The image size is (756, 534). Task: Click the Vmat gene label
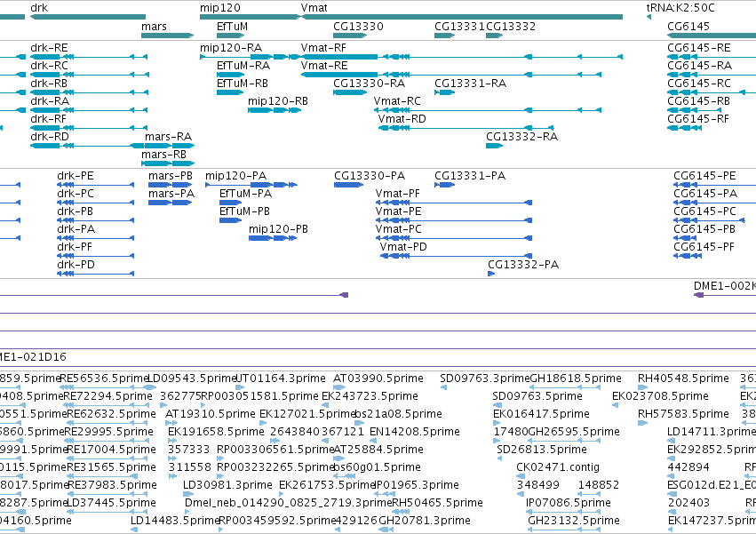pyautogui.click(x=314, y=8)
